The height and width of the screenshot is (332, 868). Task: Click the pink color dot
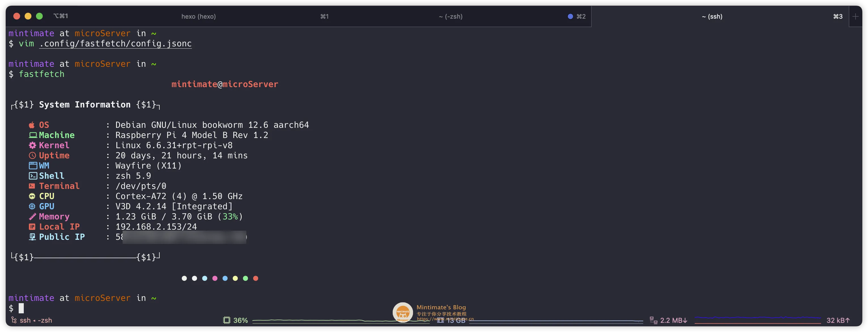click(x=215, y=278)
